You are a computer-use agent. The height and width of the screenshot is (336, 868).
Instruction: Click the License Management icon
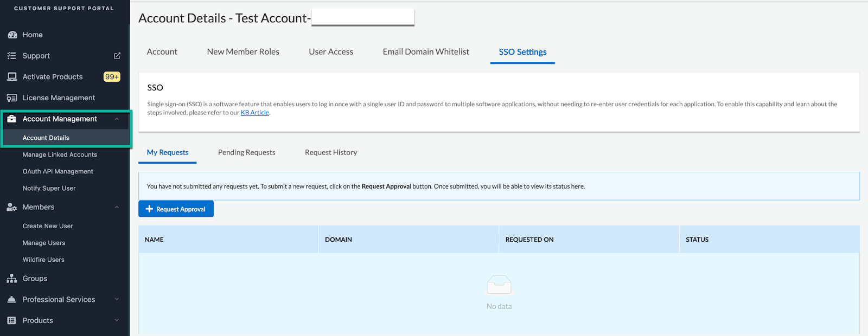point(12,98)
